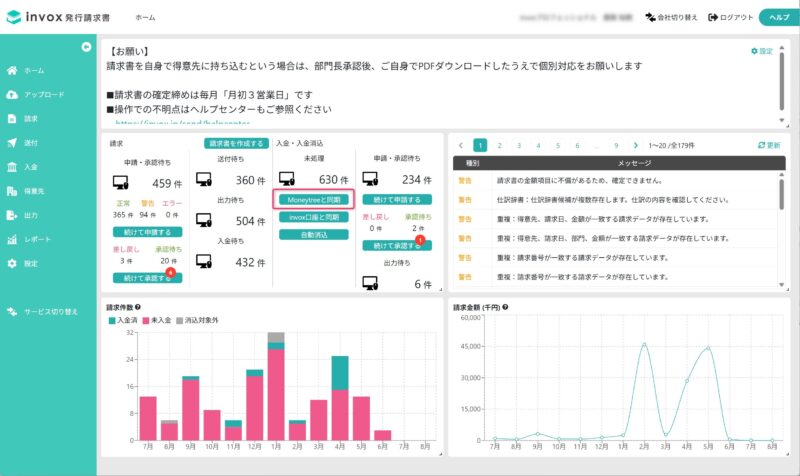Click the invox口座と同期 button
The width and height of the screenshot is (800, 476).
pos(314,217)
